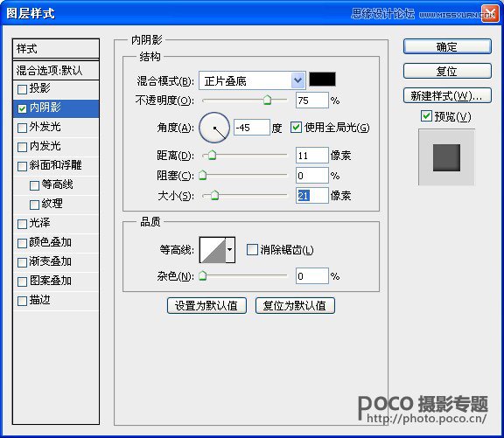504x438 pixels.
Task: Enable the 渐变叠加 gradient overlay checkbox
Action: (x=22, y=262)
